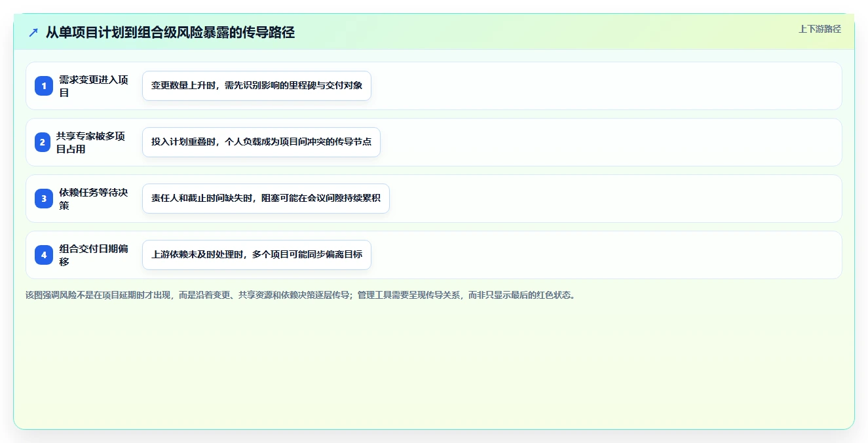Click step number 3 badge
Image resolution: width=868 pixels, height=443 pixels.
(x=44, y=199)
